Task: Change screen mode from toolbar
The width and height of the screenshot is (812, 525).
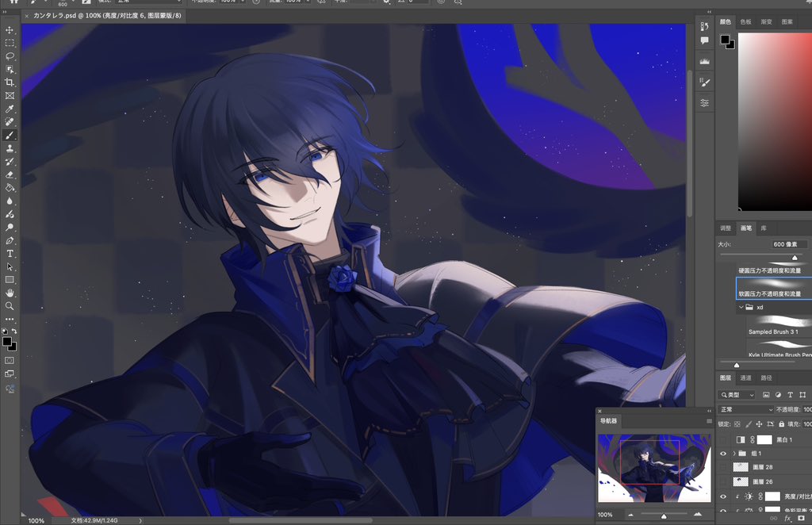Action: coord(10,374)
